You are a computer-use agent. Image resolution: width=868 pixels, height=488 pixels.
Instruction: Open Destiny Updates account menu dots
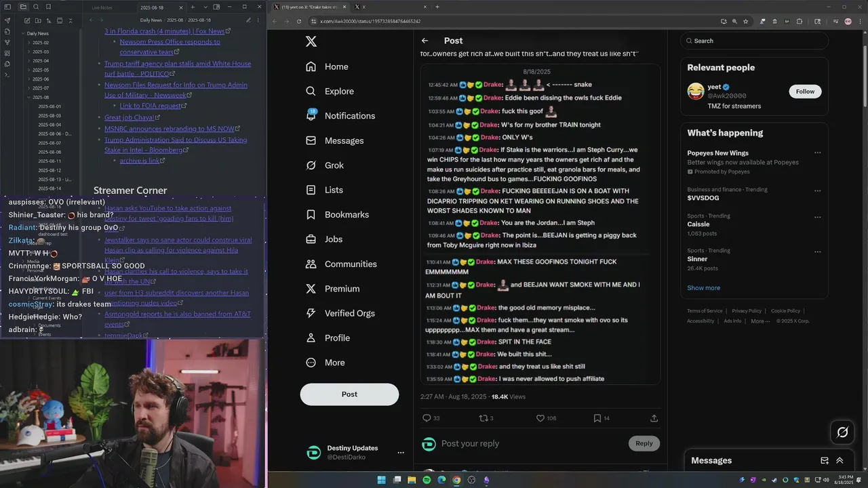(400, 452)
